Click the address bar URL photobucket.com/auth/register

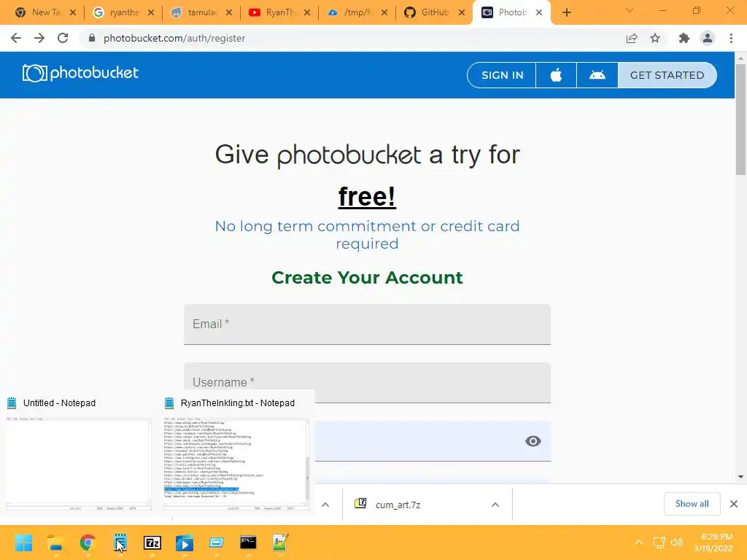pyautogui.click(x=174, y=38)
